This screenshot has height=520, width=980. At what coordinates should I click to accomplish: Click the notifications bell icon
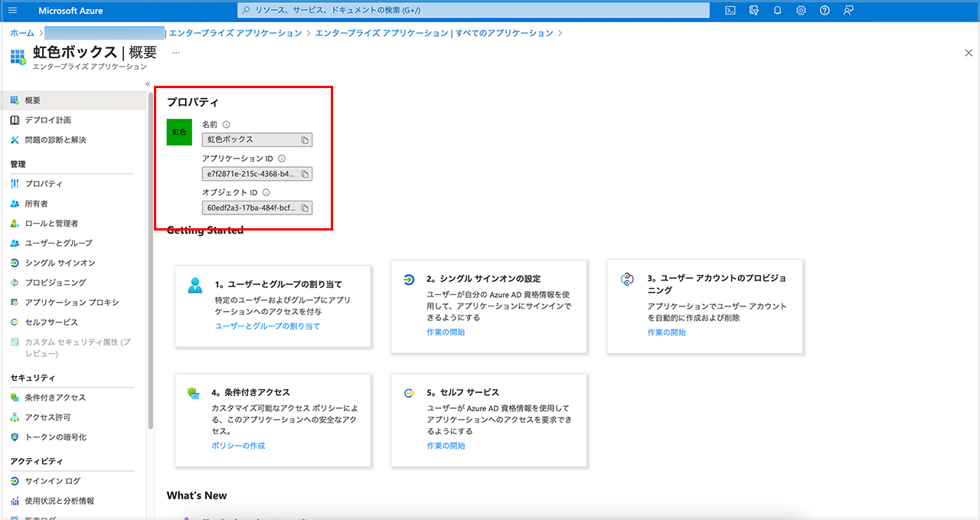[778, 11]
